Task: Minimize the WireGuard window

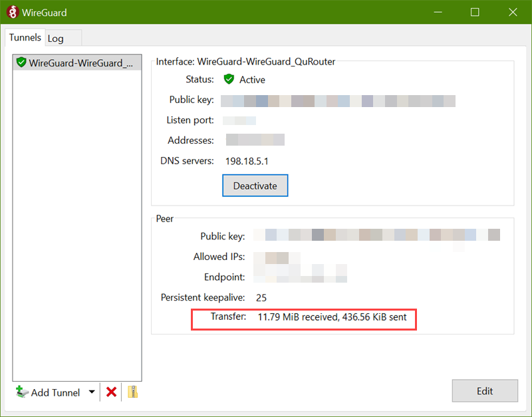Action: (438, 12)
